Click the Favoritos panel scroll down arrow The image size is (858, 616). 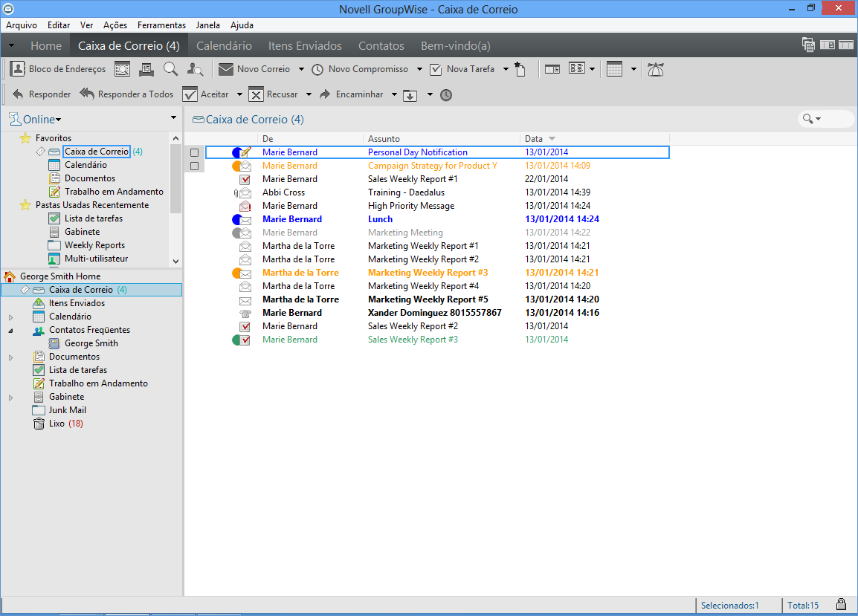175,262
